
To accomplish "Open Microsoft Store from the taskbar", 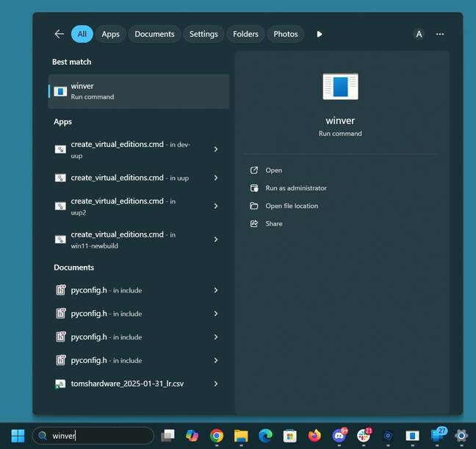I will (x=290, y=436).
